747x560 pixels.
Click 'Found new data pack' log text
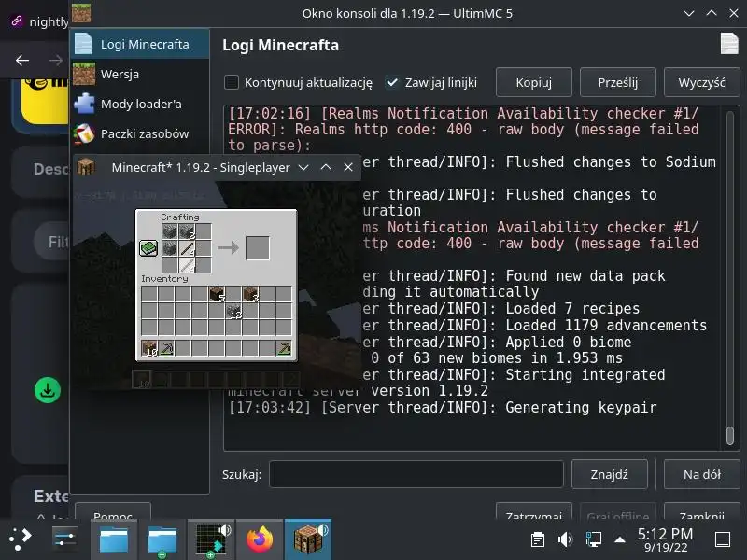point(585,275)
